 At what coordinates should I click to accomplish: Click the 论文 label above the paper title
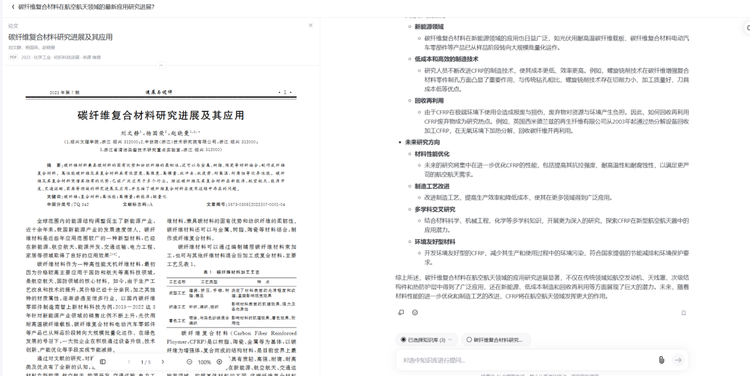point(13,26)
